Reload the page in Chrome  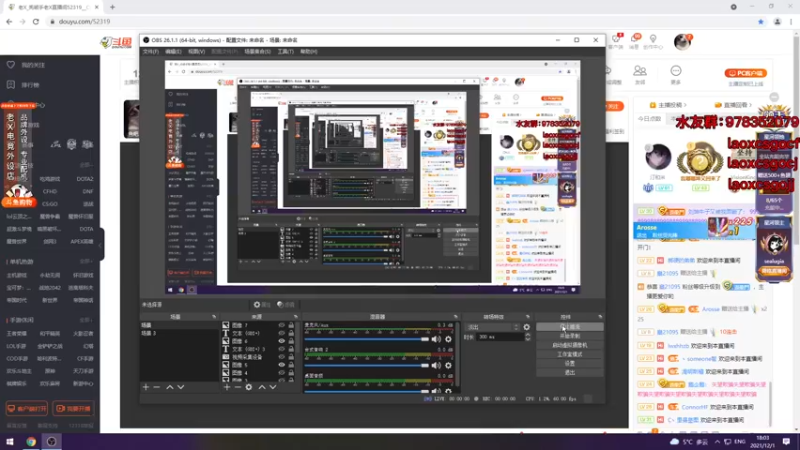(x=36, y=21)
